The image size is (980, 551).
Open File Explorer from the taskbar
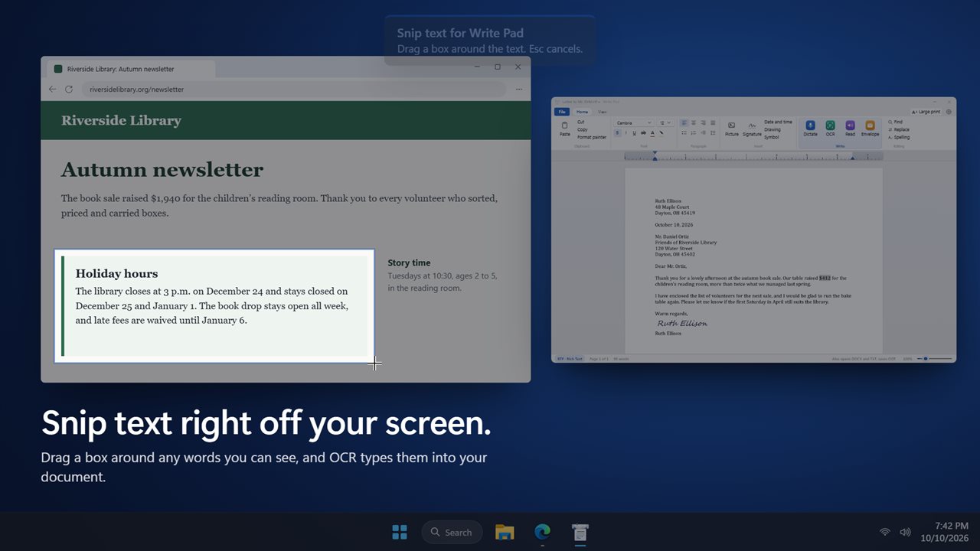[x=505, y=532]
